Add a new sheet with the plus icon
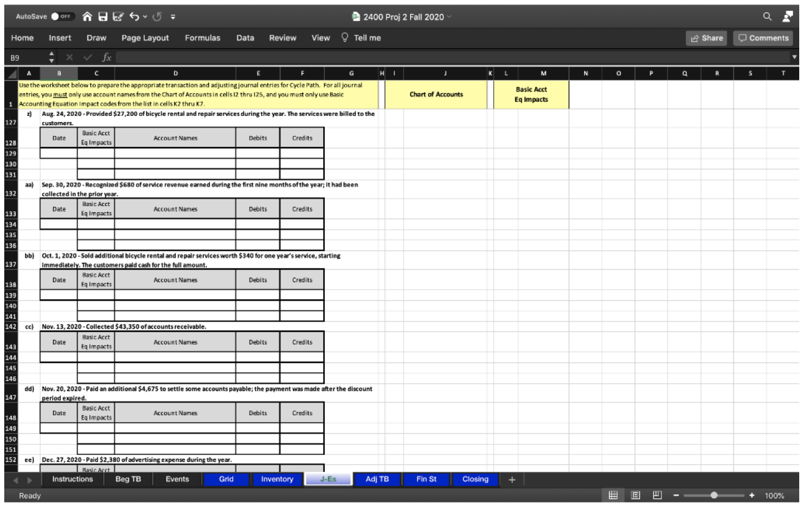812x516 pixels. (511, 479)
